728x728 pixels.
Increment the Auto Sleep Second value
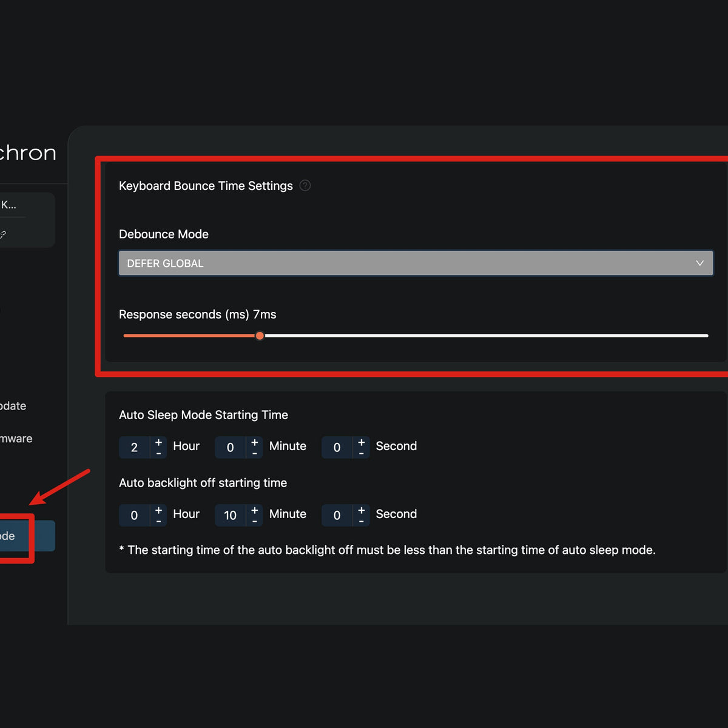[360, 442]
